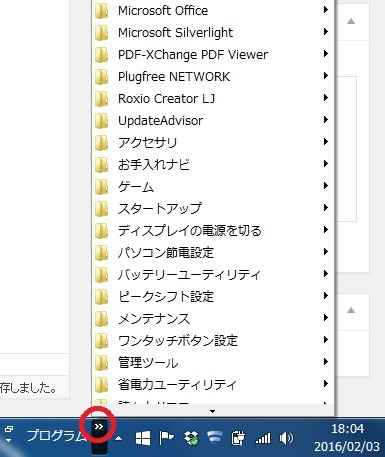Open PDF-XChange PDF Viewer folder
385x457 pixels.
212,54
